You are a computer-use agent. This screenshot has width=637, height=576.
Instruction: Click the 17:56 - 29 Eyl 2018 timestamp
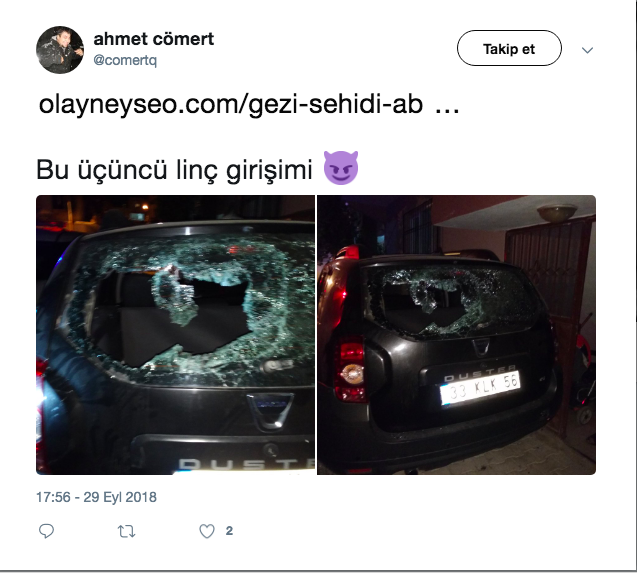96,497
